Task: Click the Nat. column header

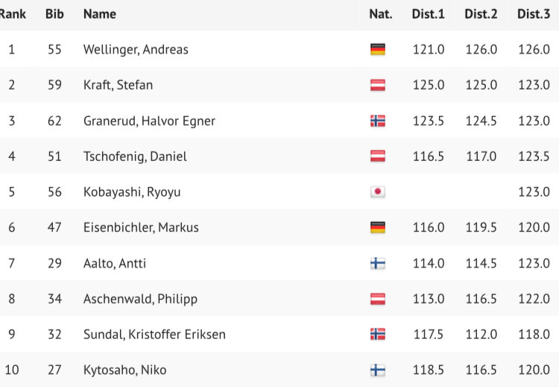Action: click(x=380, y=14)
